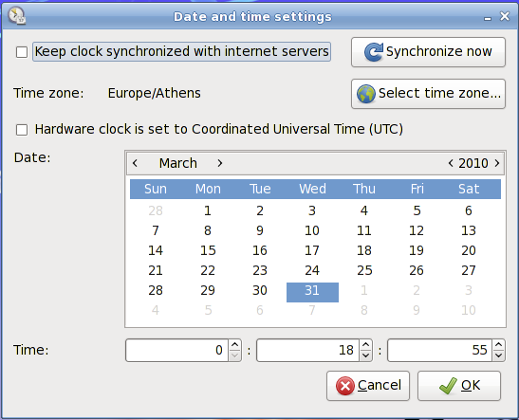Click in the seconds field showing 55
The width and height of the screenshot is (519, 420).
coord(440,350)
